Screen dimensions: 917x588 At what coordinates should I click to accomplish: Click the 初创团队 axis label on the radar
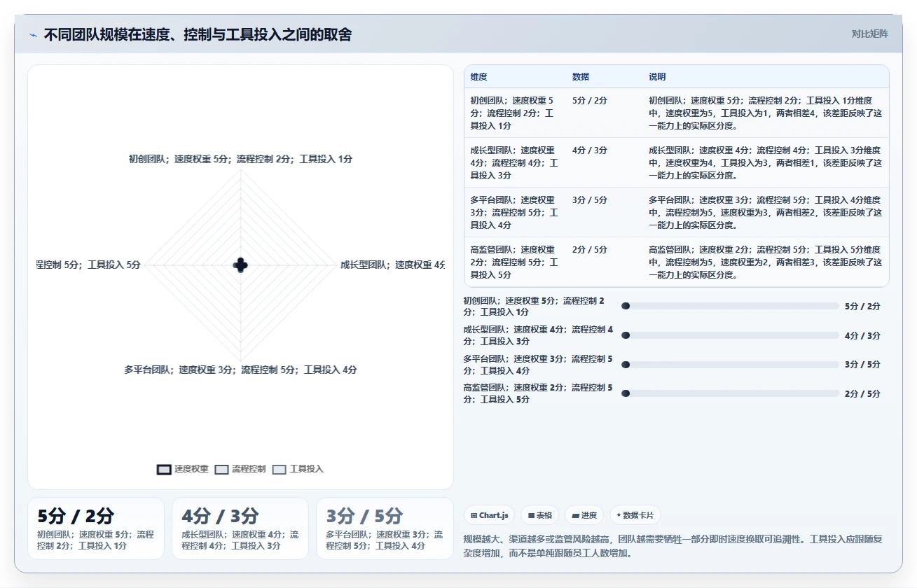pyautogui.click(x=240, y=159)
